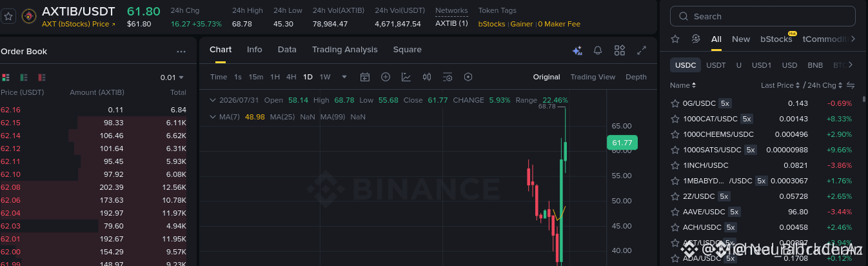
Task: Switch to the Chart tab
Action: 221,50
